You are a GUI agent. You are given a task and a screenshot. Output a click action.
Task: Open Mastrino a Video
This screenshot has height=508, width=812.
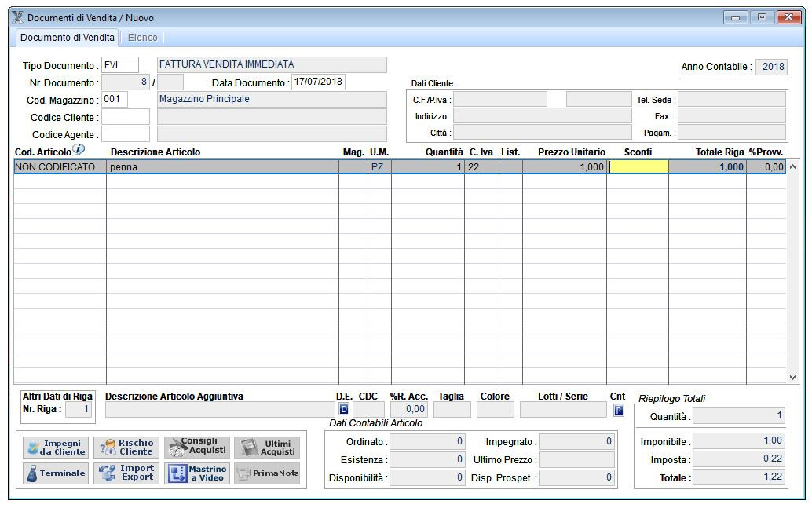(x=197, y=473)
